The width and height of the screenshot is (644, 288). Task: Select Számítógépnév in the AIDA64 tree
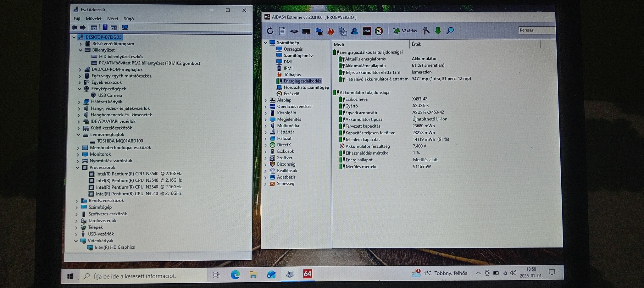pos(298,56)
